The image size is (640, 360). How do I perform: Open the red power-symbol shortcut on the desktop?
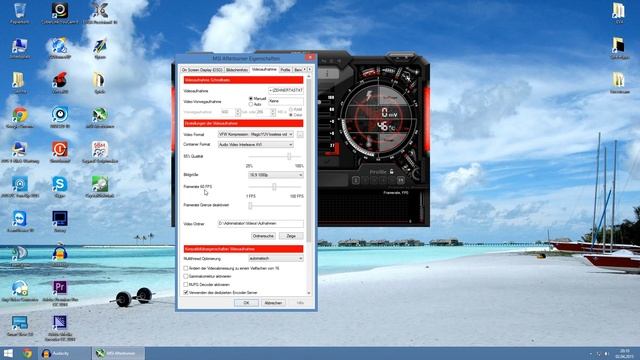coord(60,152)
